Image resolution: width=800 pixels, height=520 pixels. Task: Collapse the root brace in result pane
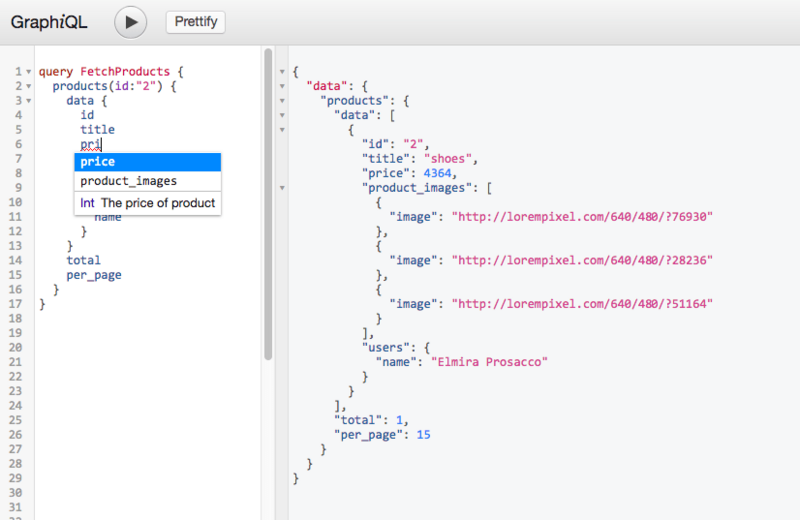[x=282, y=72]
